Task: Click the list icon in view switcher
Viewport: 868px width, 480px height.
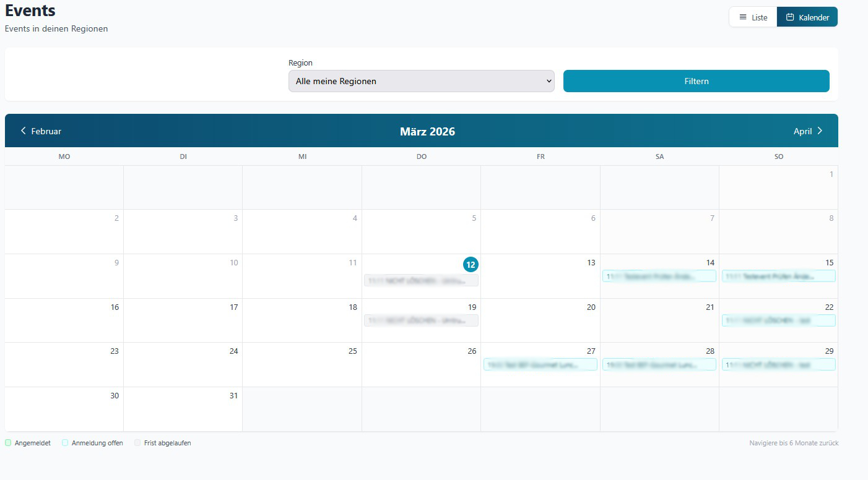Action: (743, 17)
